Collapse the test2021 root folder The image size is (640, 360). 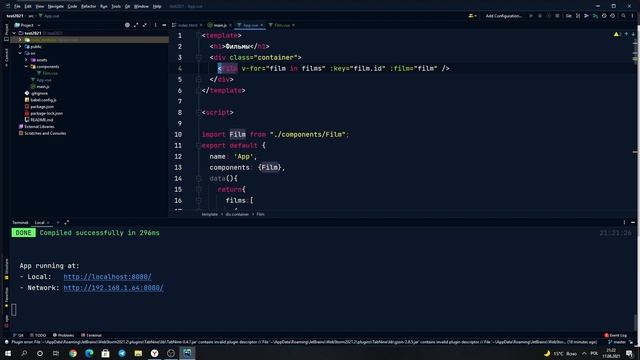coord(14,33)
